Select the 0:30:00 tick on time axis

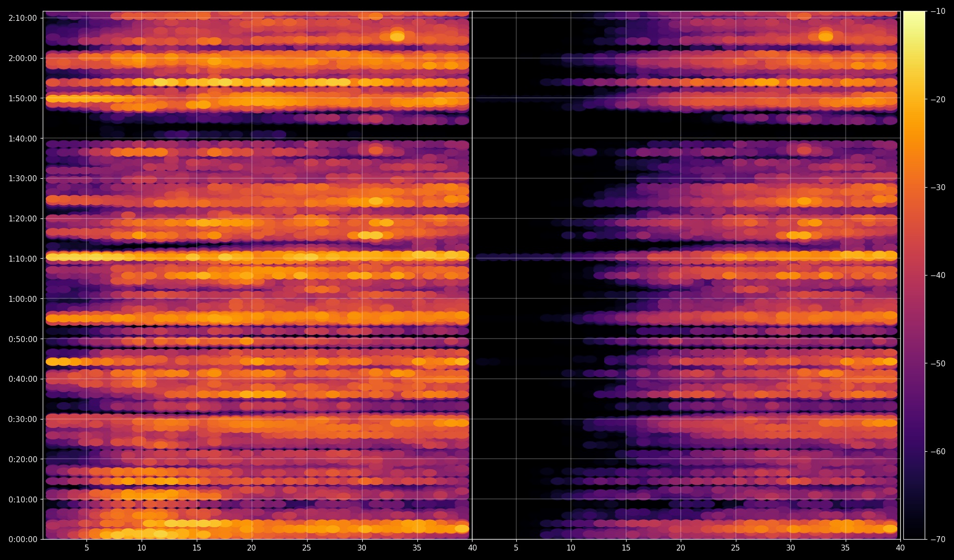[22, 419]
